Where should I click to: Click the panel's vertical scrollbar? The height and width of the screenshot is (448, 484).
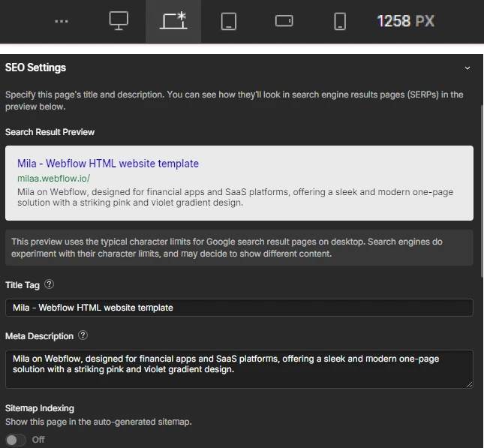point(482,191)
